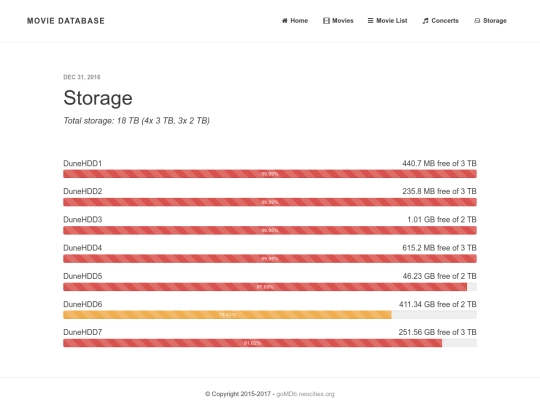
Task: Click the Storage page heading
Action: pyautogui.click(x=98, y=98)
